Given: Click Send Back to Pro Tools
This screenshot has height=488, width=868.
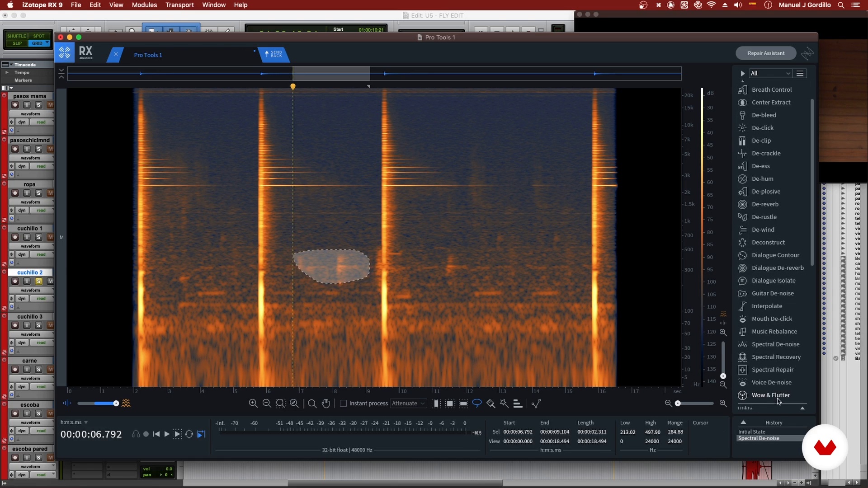Looking at the screenshot, I should click(x=273, y=54).
